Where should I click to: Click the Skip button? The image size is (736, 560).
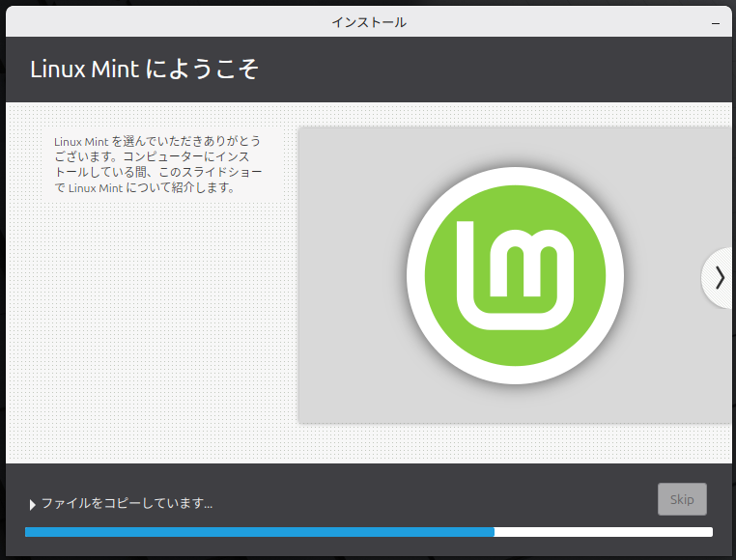tap(682, 499)
